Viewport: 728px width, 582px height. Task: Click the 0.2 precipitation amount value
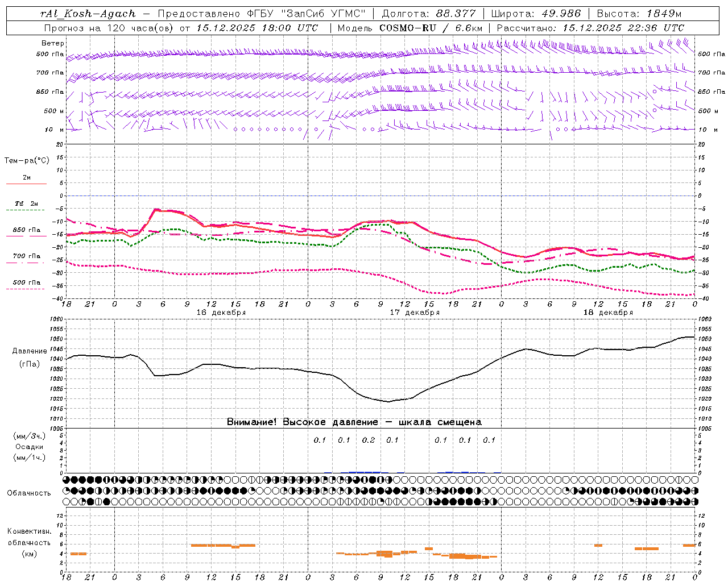[x=369, y=440]
